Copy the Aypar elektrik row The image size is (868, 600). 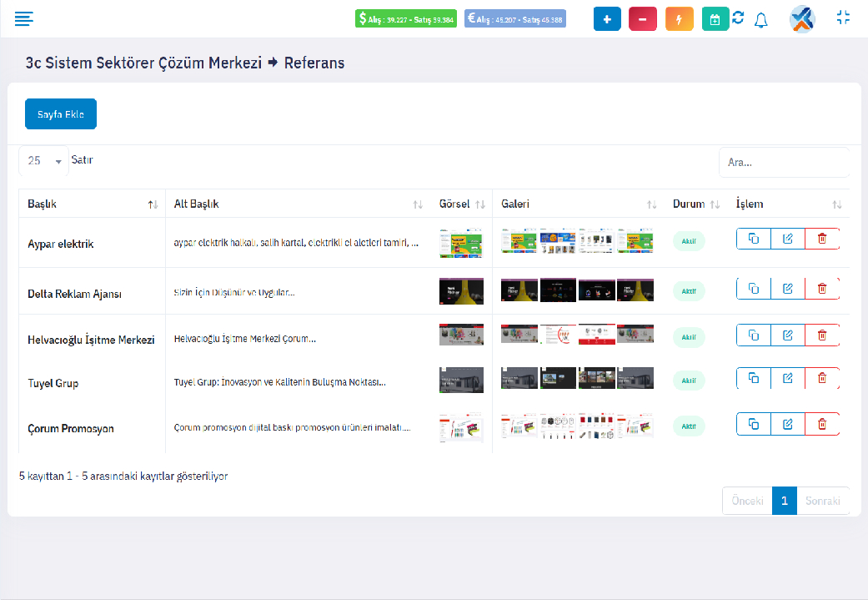coord(754,239)
